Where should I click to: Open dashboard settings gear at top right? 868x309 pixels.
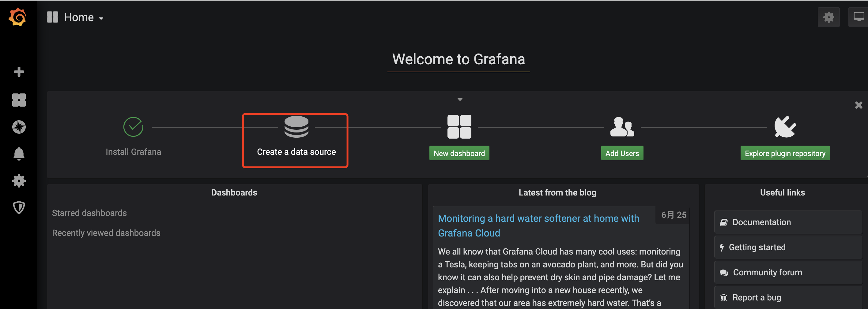pyautogui.click(x=828, y=17)
